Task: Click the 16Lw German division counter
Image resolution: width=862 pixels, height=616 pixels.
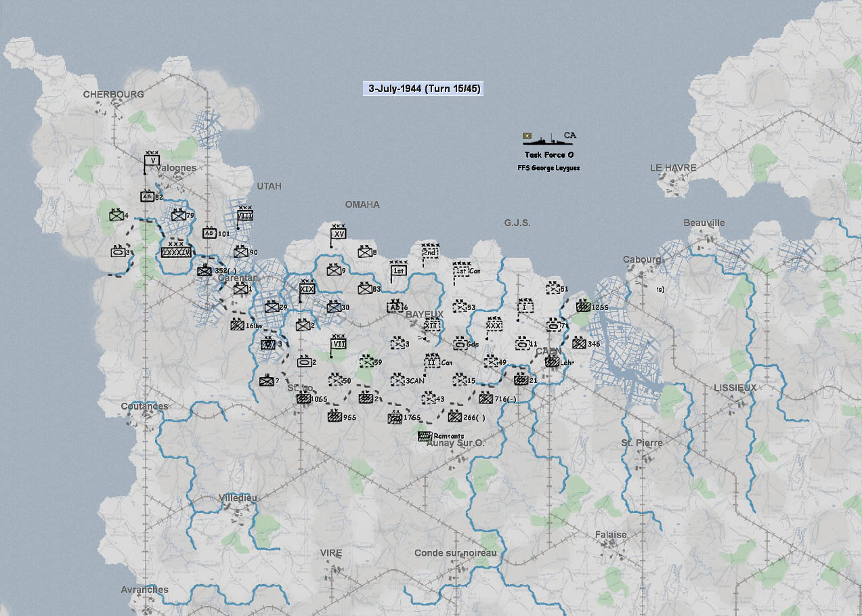Action: coord(237,326)
